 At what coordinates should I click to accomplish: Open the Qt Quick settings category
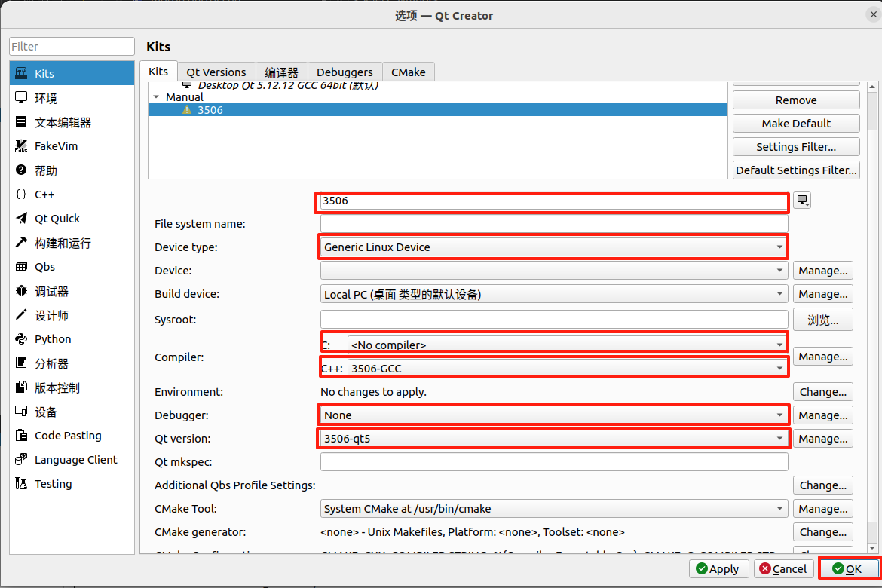pos(57,219)
